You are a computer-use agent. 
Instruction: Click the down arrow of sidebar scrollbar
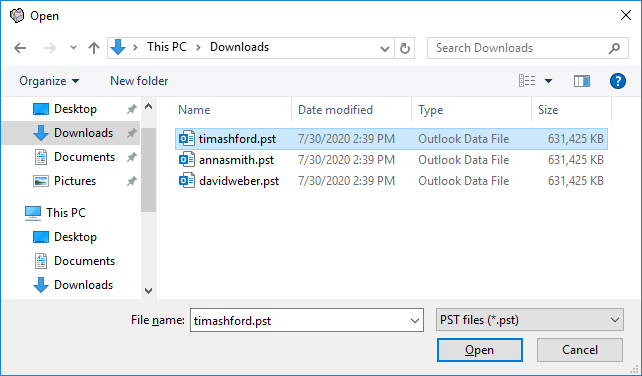(x=149, y=290)
